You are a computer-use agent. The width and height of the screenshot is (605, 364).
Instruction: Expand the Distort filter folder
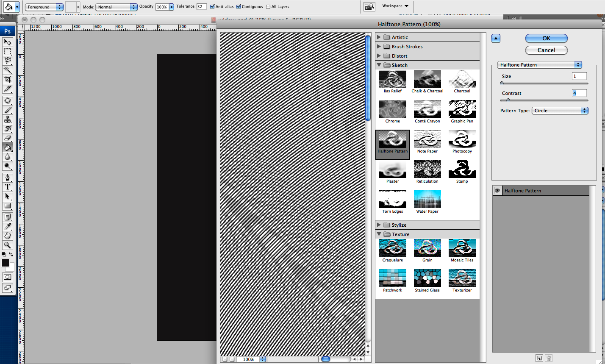379,56
